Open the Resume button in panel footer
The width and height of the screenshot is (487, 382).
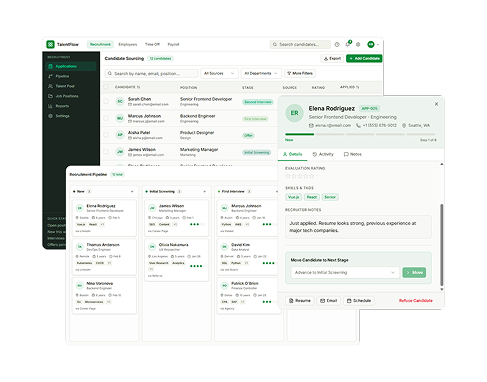tap(300, 301)
